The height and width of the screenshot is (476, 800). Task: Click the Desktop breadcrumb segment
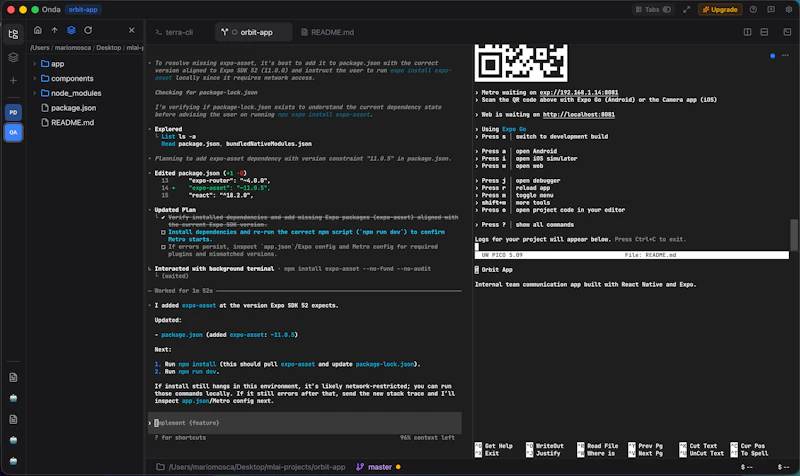[109, 47]
